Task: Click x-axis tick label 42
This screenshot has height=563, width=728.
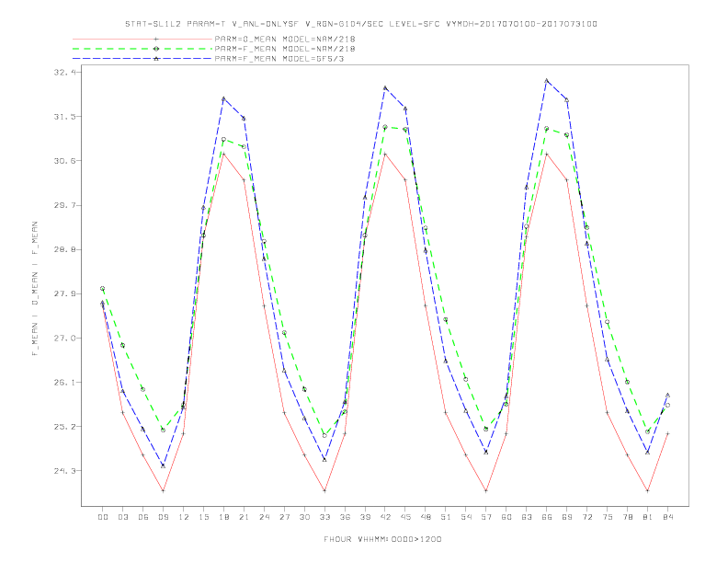Action: coord(385,517)
